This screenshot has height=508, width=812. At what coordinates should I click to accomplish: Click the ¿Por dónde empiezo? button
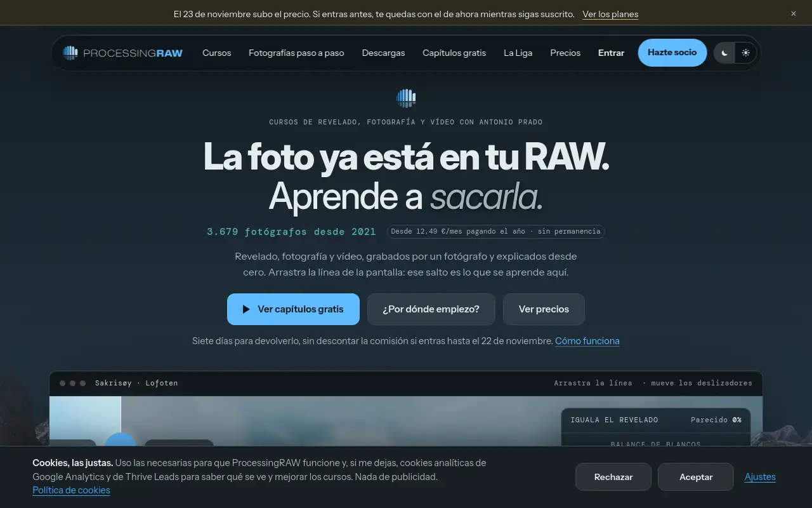pyautogui.click(x=431, y=309)
